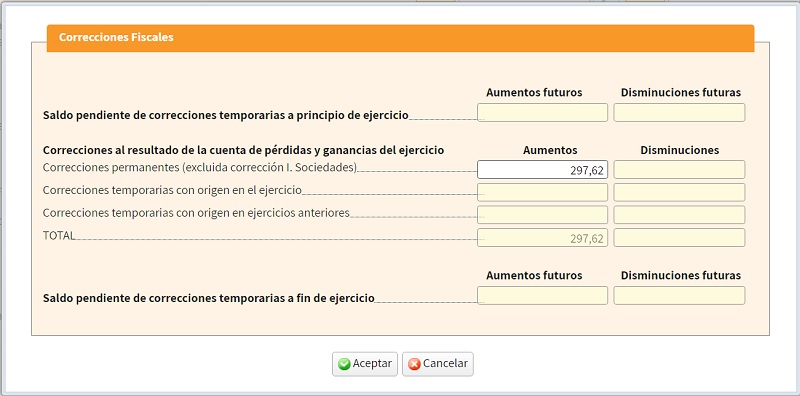Click Disminuciones field for temporarias con origen en el ejercicio
800x396 pixels.
[679, 192]
